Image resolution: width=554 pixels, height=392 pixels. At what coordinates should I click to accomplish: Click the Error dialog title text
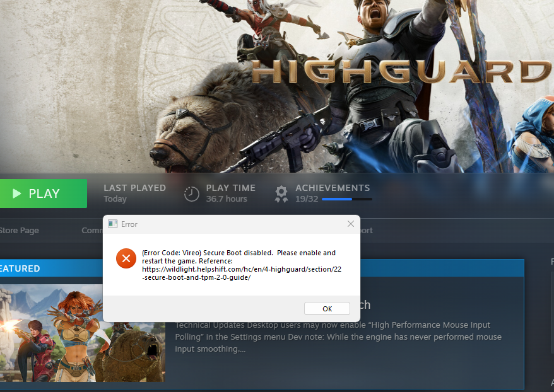tap(129, 224)
